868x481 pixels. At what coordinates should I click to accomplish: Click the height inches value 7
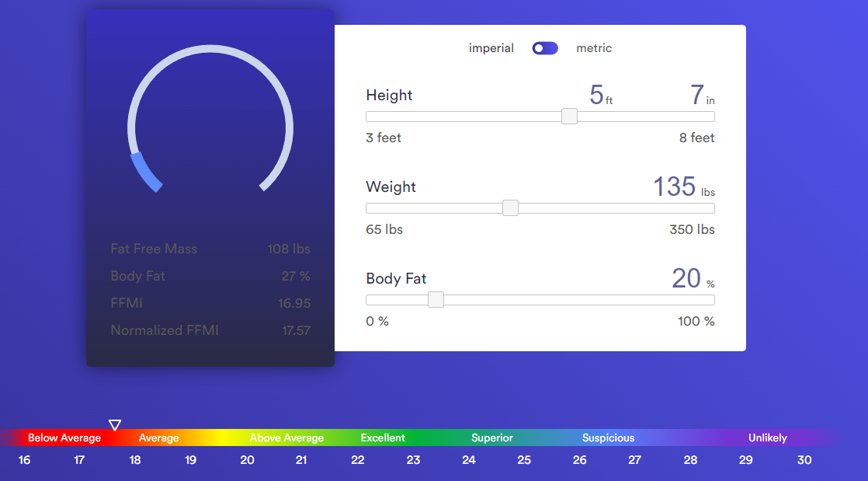[x=697, y=95]
